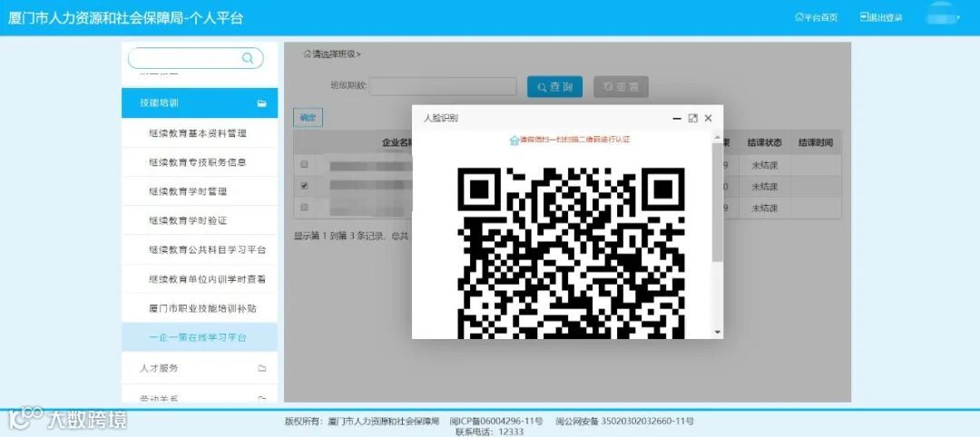Open 平台首页 home link
Screen dimensions: 980x437
(817, 17)
